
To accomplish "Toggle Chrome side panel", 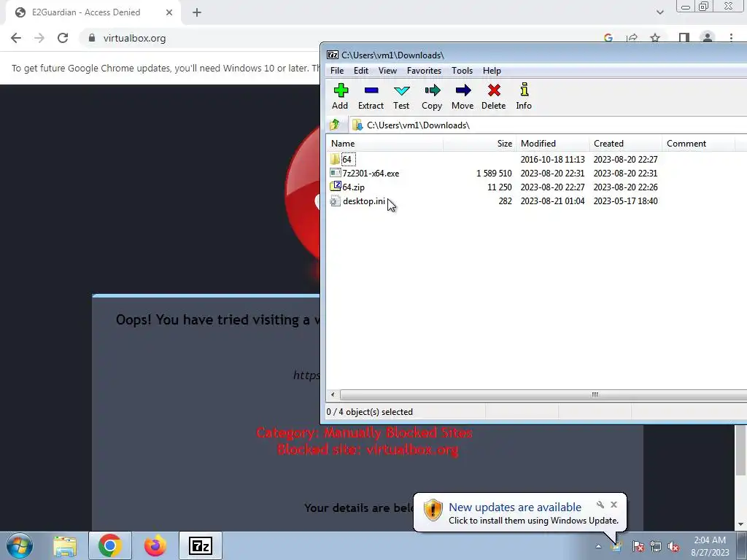I will [684, 38].
